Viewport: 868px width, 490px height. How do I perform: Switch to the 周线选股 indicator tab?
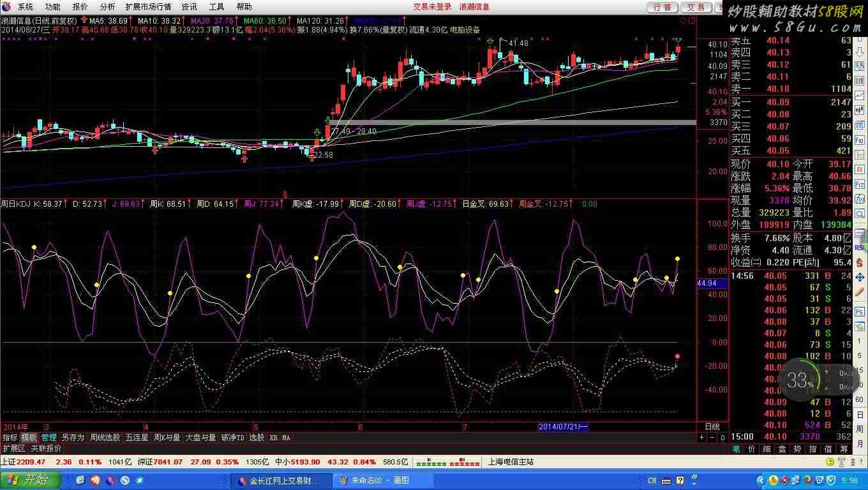(x=105, y=438)
